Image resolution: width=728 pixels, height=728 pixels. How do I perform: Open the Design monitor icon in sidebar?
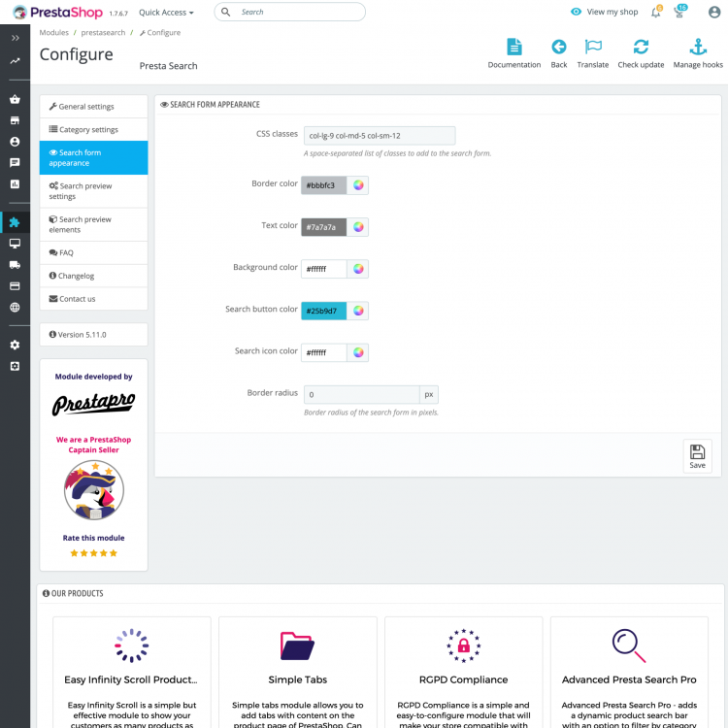click(15, 244)
